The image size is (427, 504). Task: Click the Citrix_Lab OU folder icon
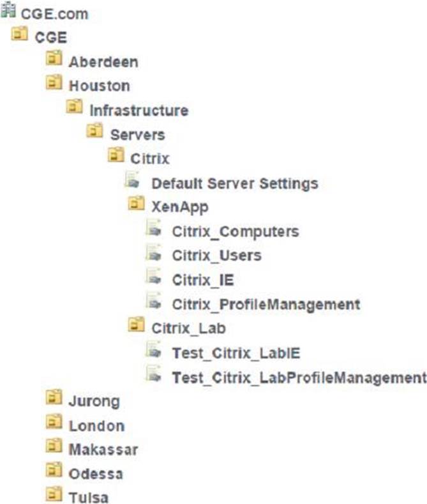pos(136,327)
